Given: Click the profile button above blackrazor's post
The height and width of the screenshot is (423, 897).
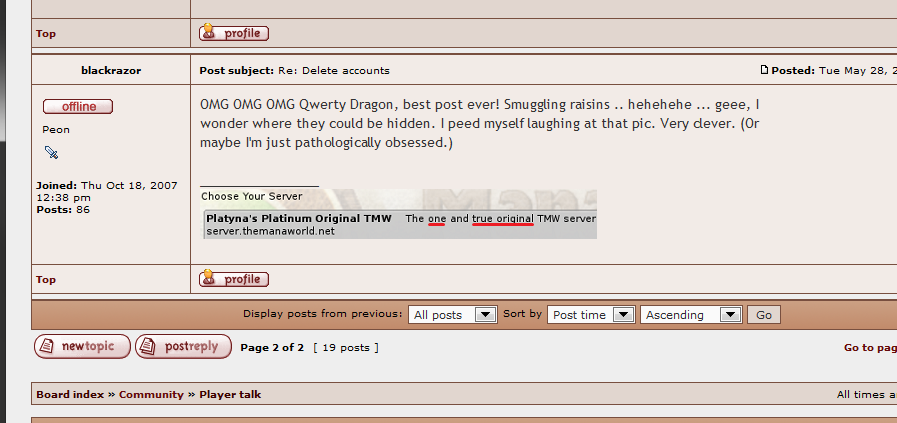Looking at the screenshot, I should pos(234,33).
